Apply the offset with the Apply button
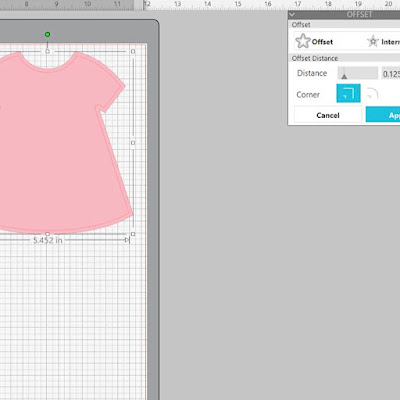400x400 pixels. (383, 115)
